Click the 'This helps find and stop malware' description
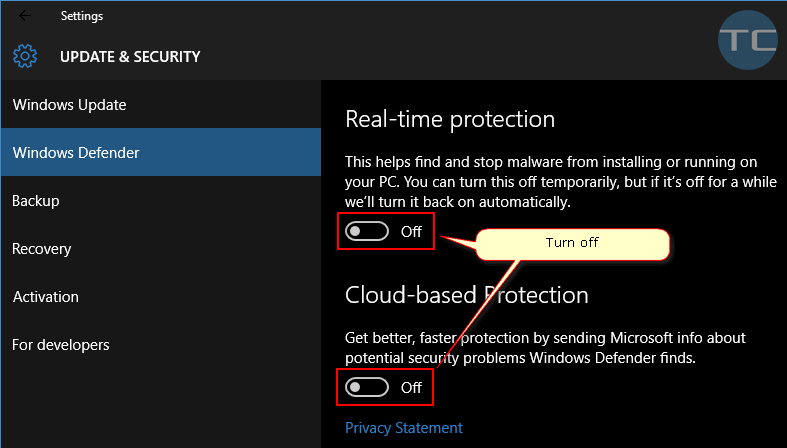787x448 pixels. click(561, 182)
